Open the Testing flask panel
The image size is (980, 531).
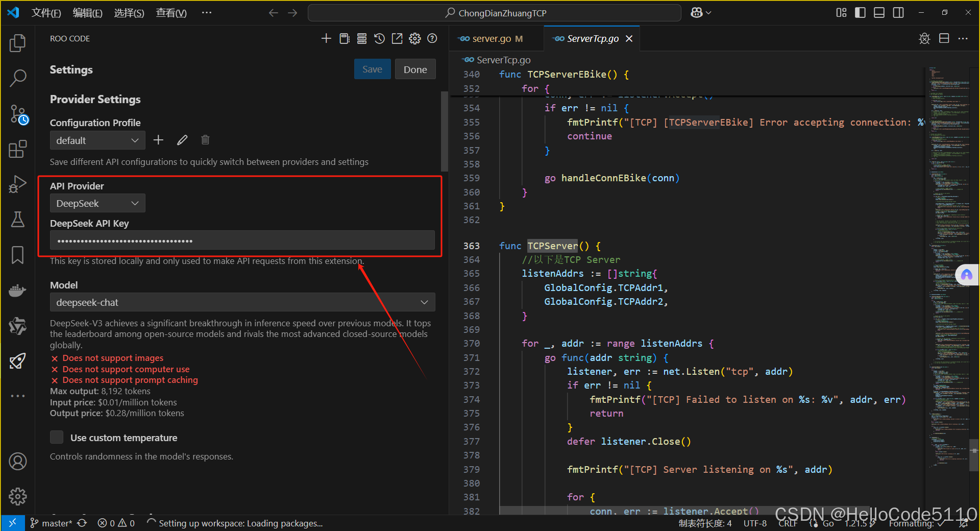pyautogui.click(x=18, y=220)
